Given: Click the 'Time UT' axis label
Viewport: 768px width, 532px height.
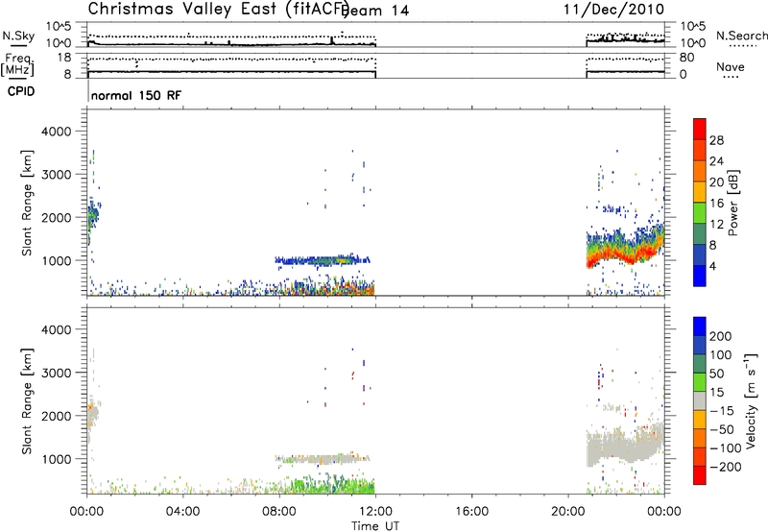Looking at the screenshot, I should pos(375,526).
